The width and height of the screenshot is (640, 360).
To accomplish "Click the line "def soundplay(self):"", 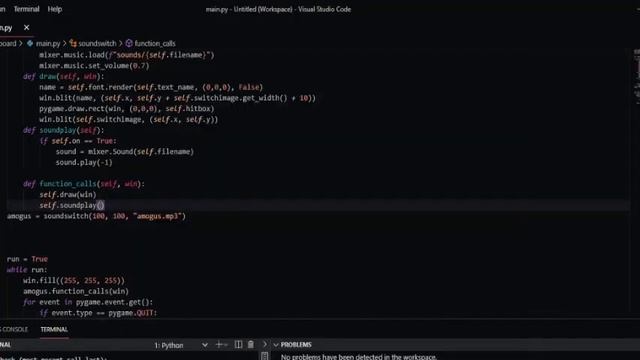I will click(x=64, y=130).
